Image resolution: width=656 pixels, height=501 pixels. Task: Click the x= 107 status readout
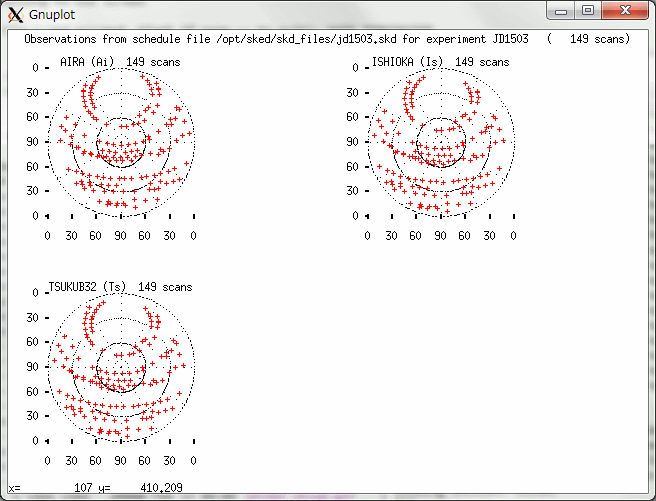pos(51,488)
